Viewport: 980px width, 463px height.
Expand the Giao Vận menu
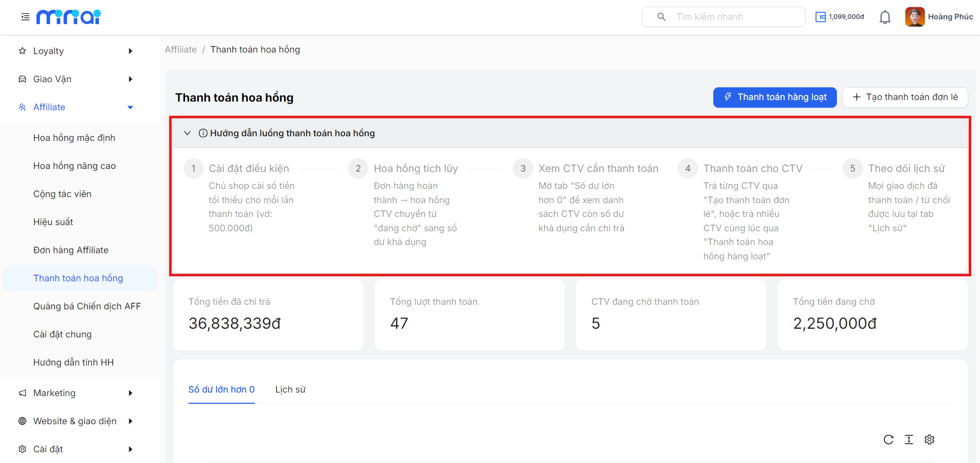pos(76,79)
